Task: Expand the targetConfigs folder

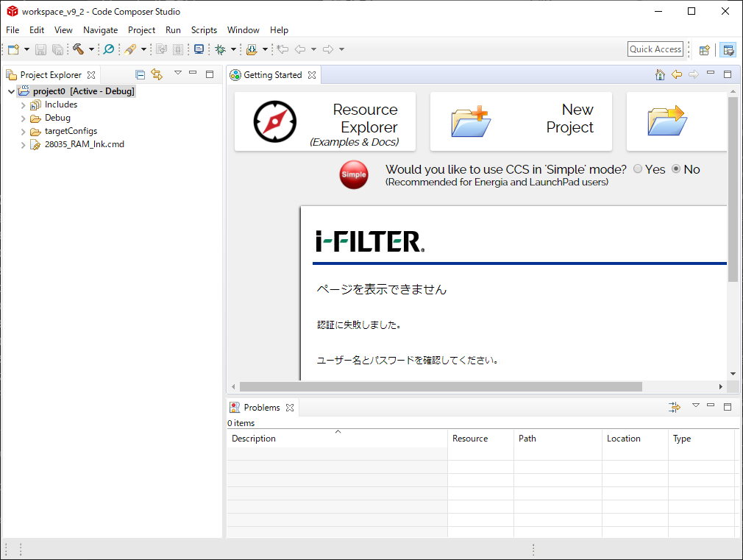Action: click(24, 132)
